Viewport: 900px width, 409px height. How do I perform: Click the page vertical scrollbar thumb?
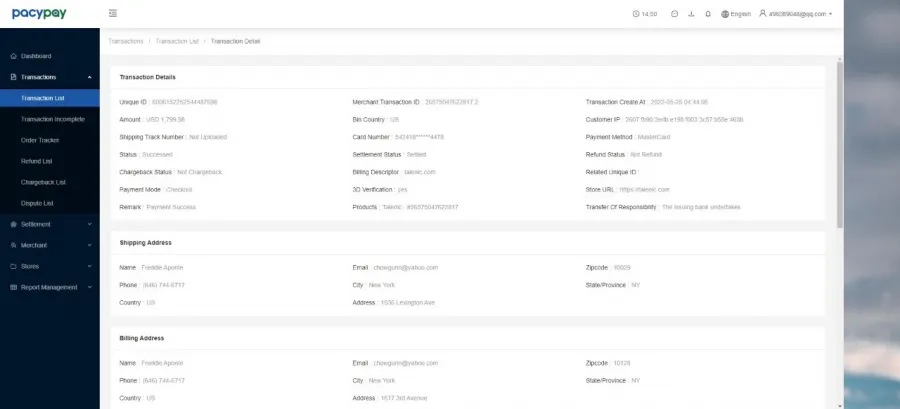click(840, 143)
